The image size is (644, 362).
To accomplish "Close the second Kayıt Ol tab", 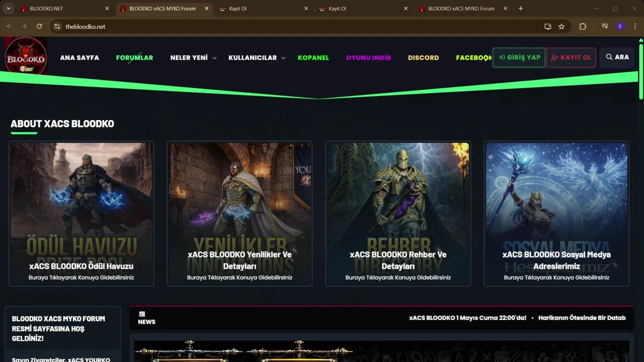I will (406, 9).
